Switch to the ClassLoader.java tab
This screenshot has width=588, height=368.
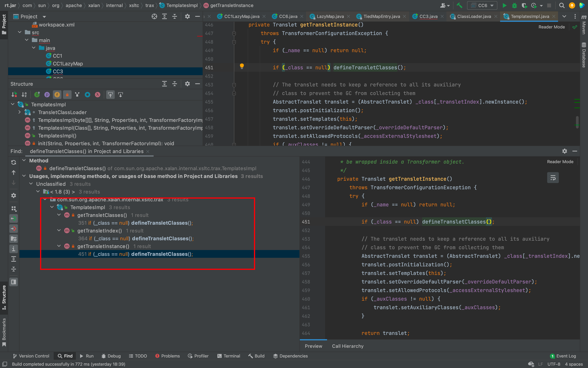(x=474, y=16)
